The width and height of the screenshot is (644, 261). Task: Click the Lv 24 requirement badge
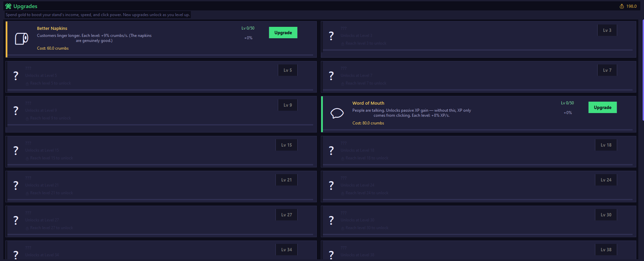pos(606,180)
